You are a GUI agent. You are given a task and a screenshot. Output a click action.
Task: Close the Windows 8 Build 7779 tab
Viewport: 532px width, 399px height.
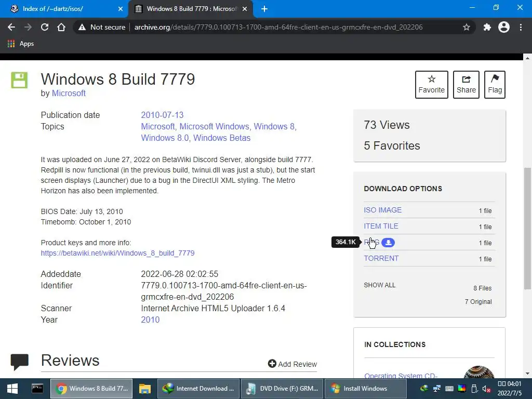[245, 9]
